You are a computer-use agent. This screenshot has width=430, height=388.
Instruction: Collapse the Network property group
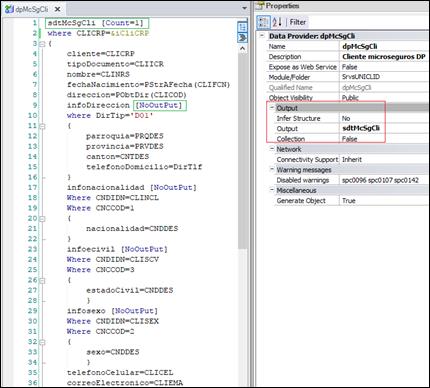pyautogui.click(x=272, y=149)
